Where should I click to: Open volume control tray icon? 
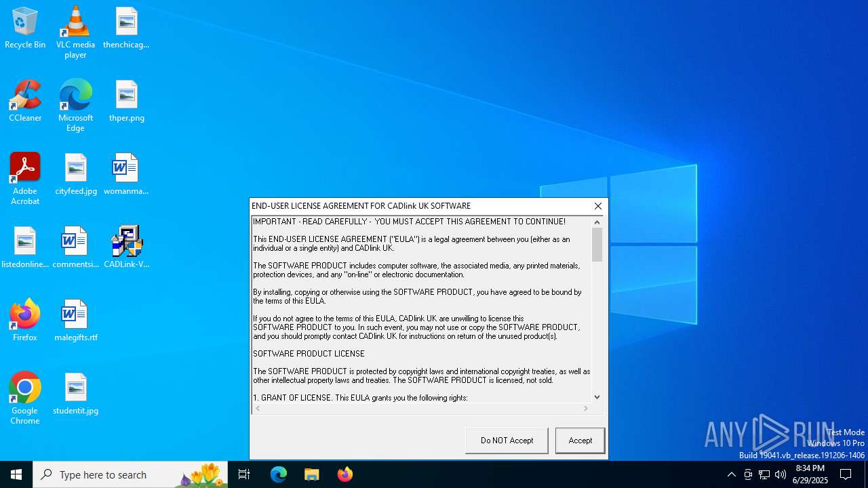click(781, 474)
